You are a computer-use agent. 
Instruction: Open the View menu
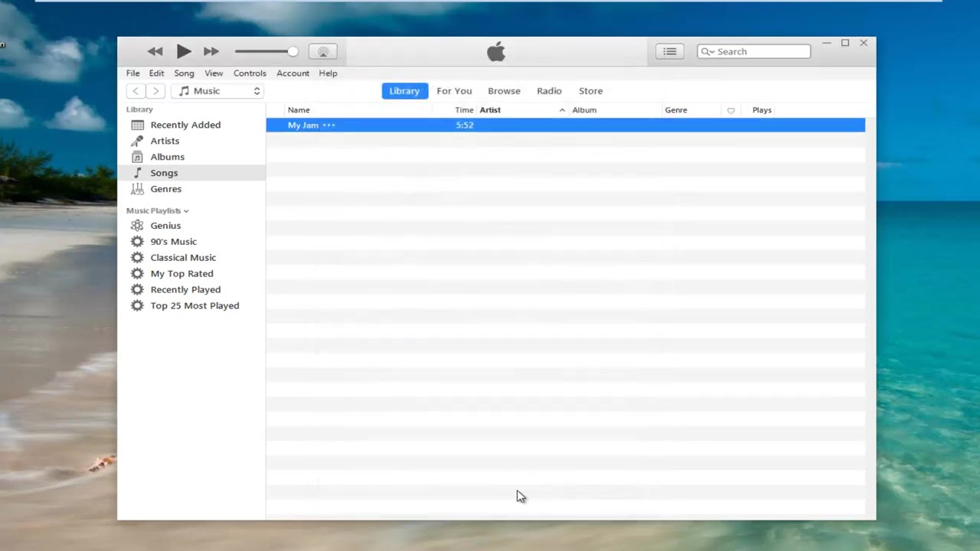(x=214, y=73)
